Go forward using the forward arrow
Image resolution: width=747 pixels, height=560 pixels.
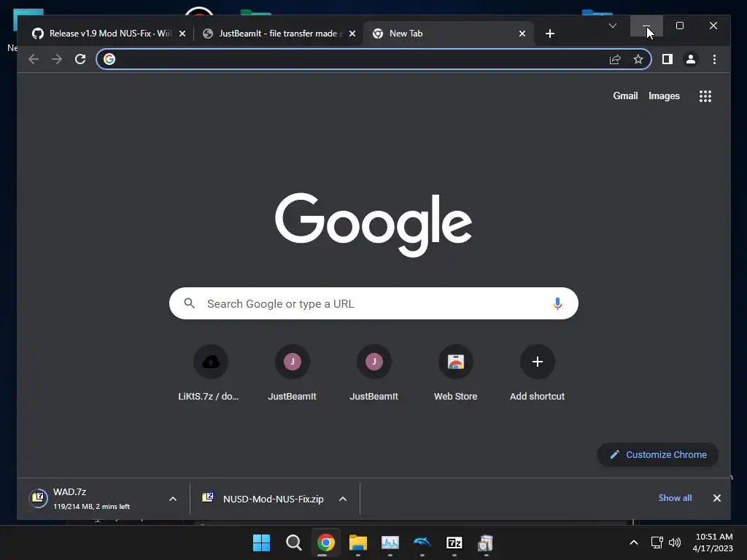pos(57,59)
